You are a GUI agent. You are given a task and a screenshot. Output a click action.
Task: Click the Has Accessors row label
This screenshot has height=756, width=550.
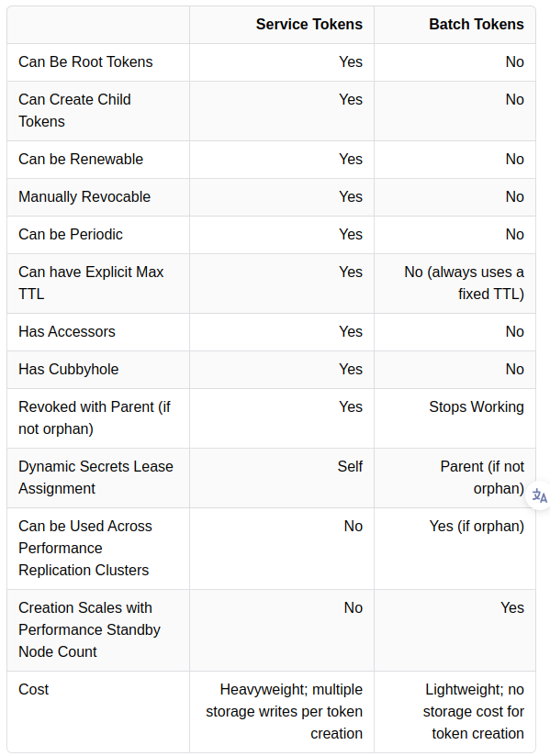[67, 332]
